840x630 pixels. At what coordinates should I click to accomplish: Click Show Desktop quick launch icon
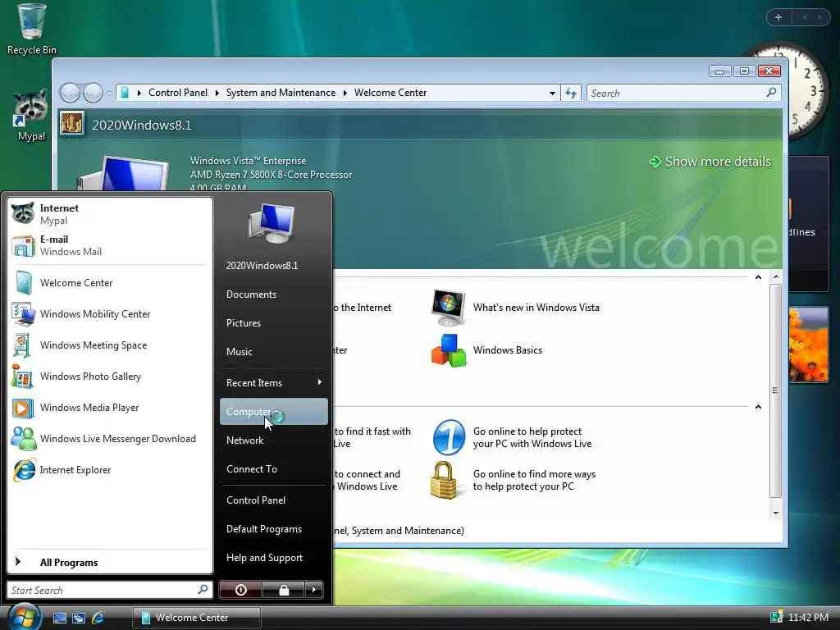[x=59, y=618]
